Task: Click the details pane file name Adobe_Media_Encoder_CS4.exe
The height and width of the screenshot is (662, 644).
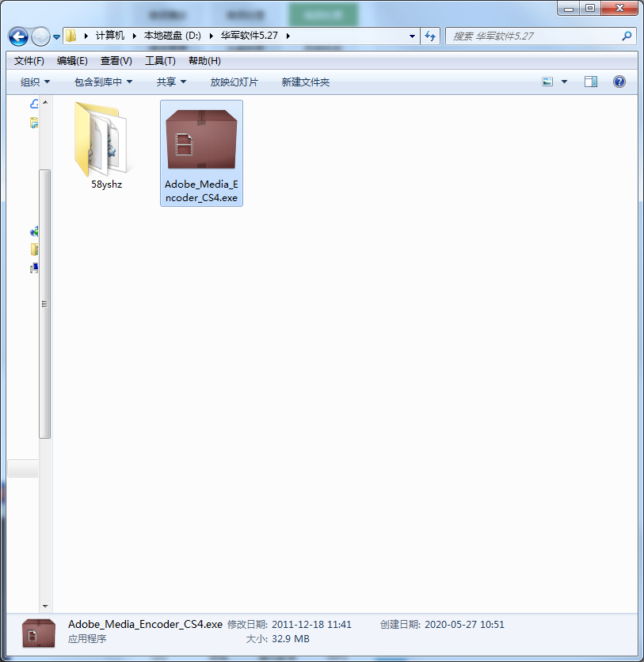Action: pyautogui.click(x=145, y=625)
